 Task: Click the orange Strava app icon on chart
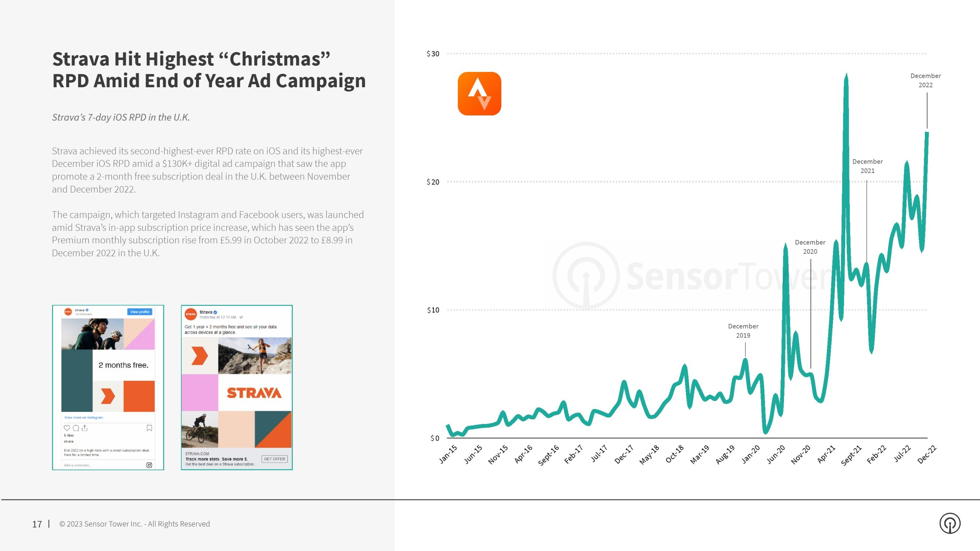(479, 94)
